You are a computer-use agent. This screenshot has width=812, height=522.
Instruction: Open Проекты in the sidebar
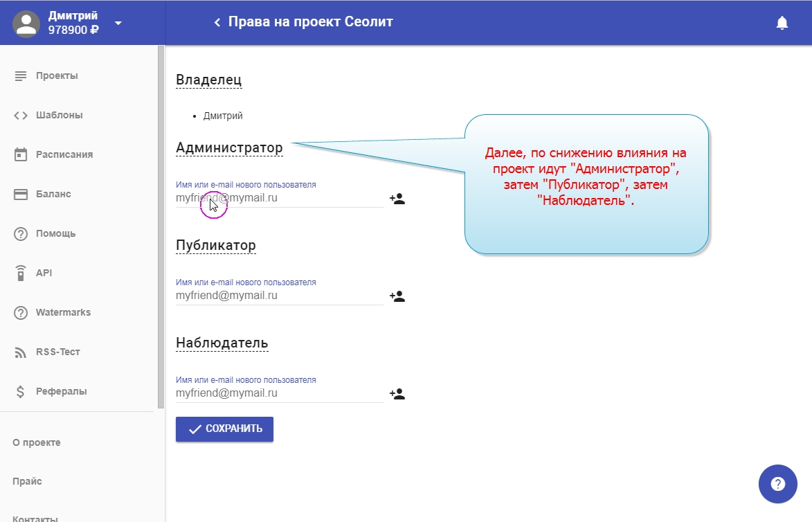56,75
